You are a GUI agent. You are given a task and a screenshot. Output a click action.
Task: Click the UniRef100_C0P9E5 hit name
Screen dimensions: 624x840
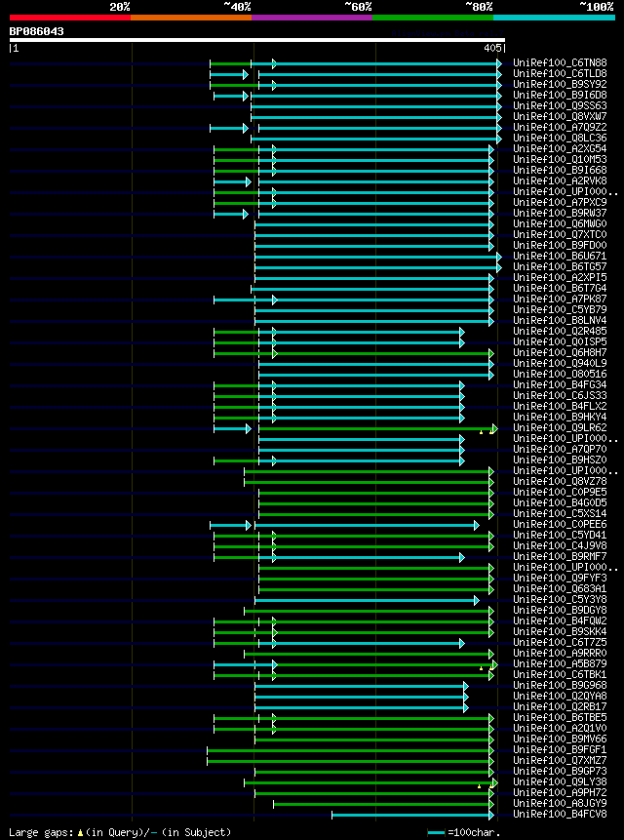[x=560, y=492]
